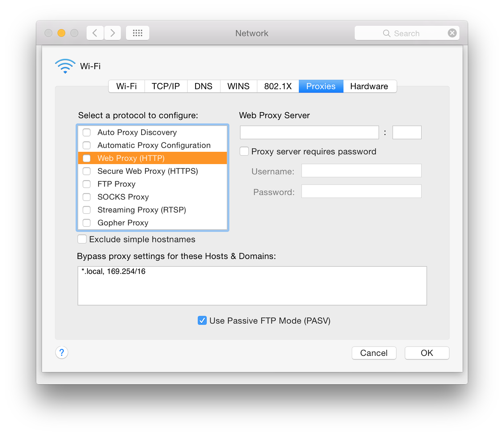Click the magnifying glass search icon
504x436 pixels.
tap(387, 33)
